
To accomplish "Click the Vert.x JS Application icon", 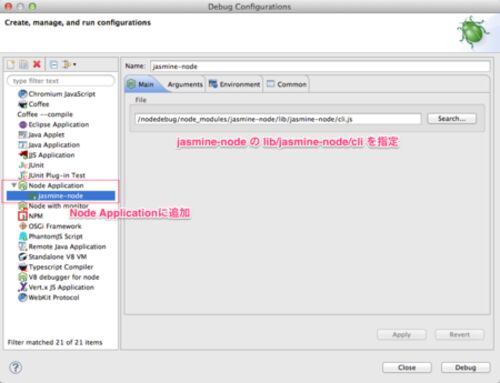I will coord(23,287).
